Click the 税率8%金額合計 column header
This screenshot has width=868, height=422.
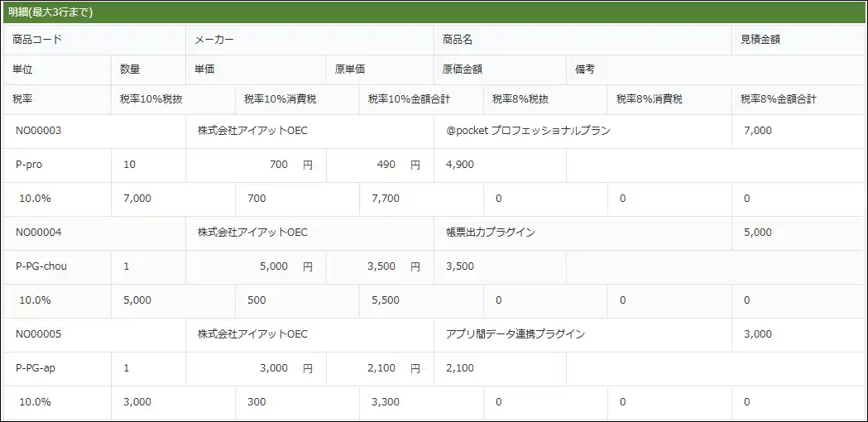point(779,99)
